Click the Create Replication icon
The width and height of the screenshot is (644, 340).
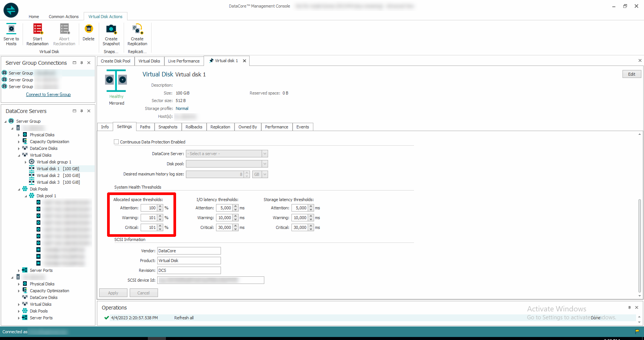(137, 29)
